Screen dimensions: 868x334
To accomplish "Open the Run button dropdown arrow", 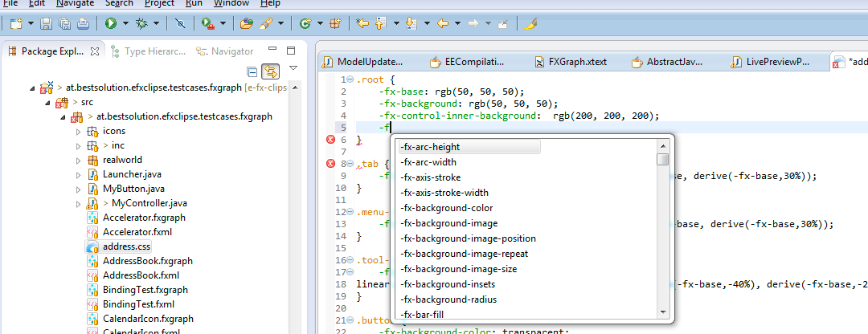I will point(125,24).
